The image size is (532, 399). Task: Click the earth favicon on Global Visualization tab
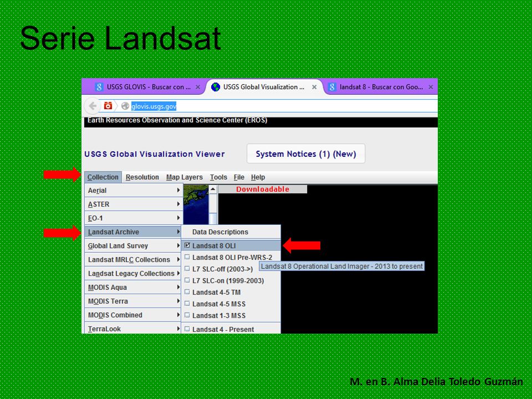(x=215, y=87)
